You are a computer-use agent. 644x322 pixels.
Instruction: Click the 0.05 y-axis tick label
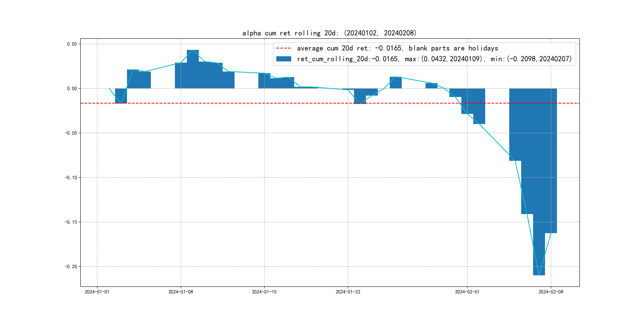pyautogui.click(x=72, y=44)
